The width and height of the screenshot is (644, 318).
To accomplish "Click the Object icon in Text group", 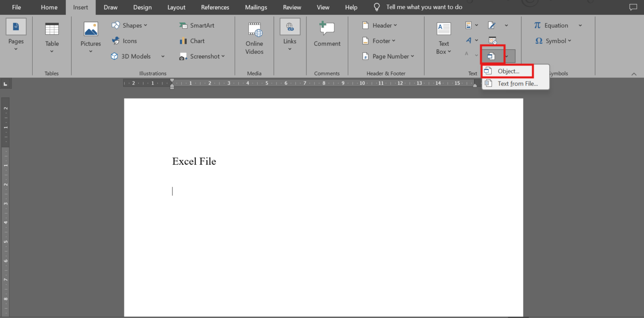I will tap(491, 56).
